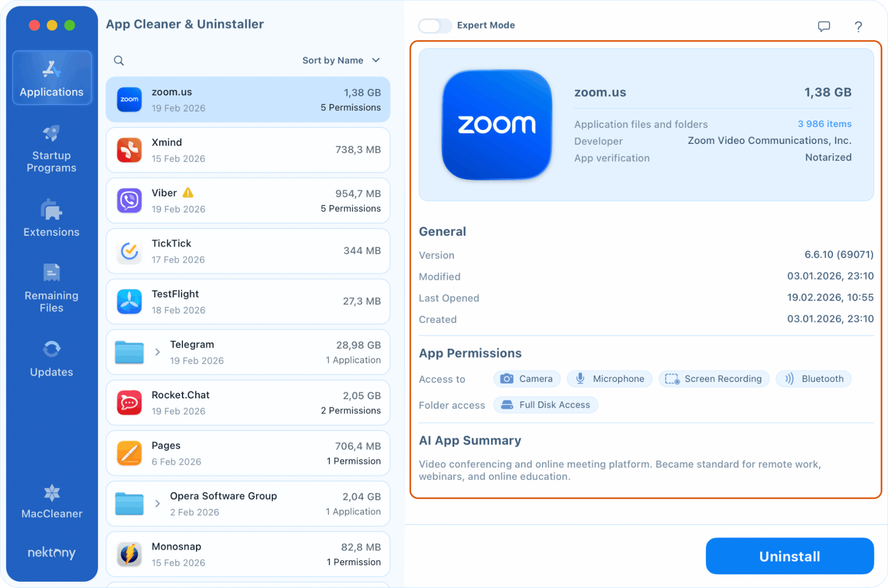Viewport: 888px width, 588px height.
Task: Open the Sort by Name dropdown
Action: tap(341, 60)
